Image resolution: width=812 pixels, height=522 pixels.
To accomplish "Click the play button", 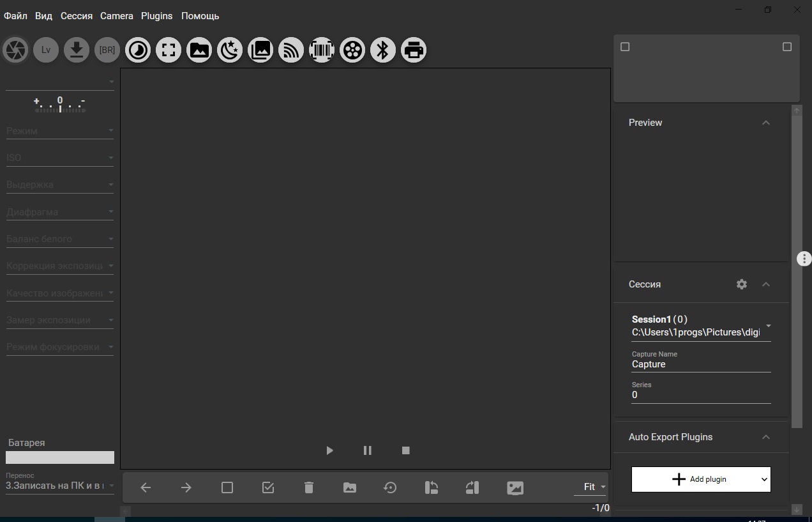I will pyautogui.click(x=329, y=450).
